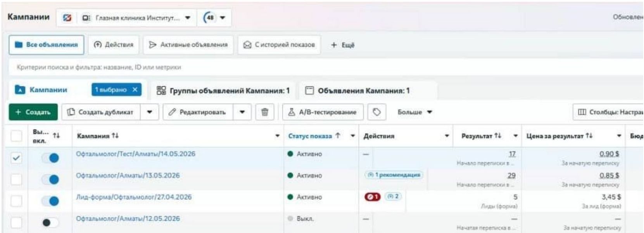Open the Действия column dropdown arrow
Viewport: 644px width, 233px height.
point(447,136)
